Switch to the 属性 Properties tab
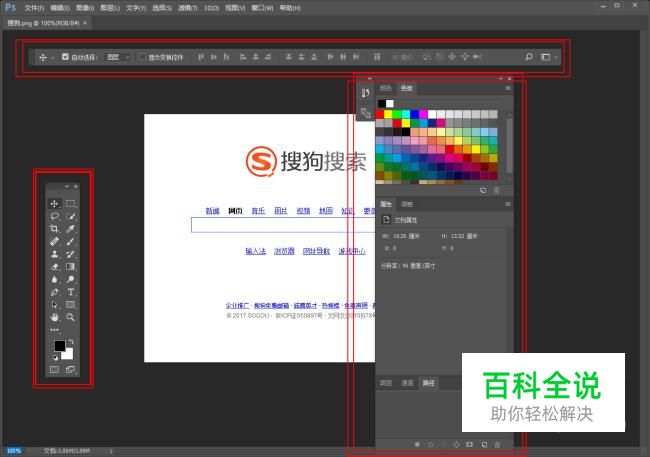The image size is (650, 457). 386,204
